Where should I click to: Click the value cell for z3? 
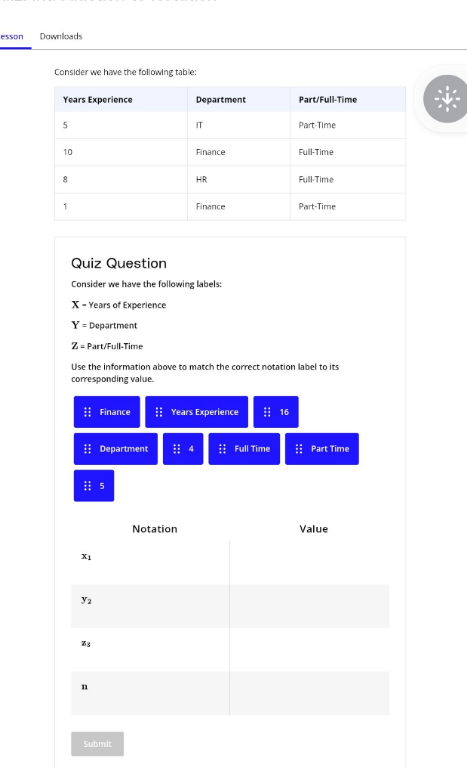(309, 649)
